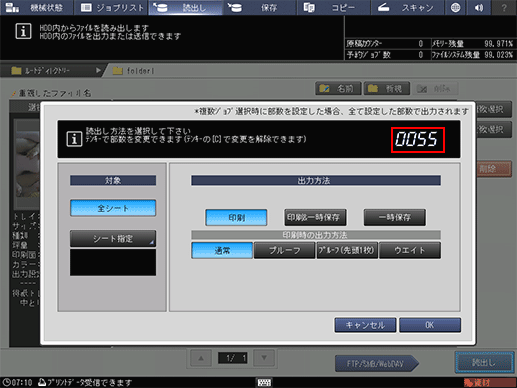The height and width of the screenshot is (388, 517).
Task: Choose 印刷 print output method
Action: tap(236, 218)
